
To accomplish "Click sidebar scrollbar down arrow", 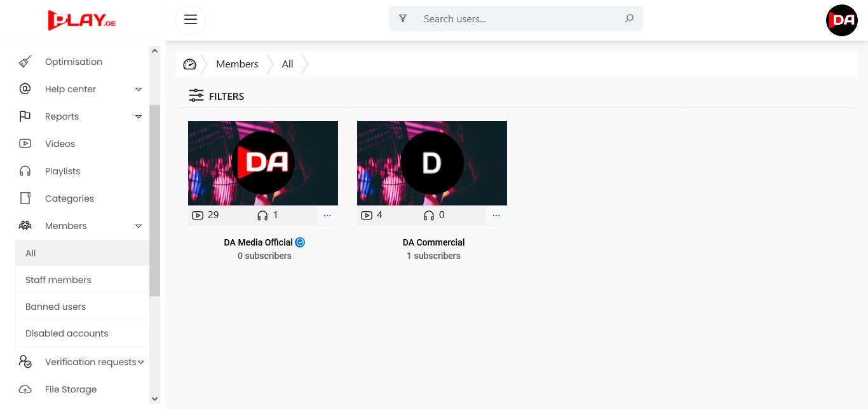I will [x=154, y=399].
